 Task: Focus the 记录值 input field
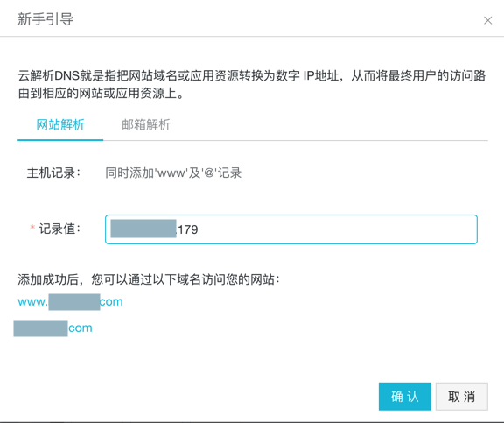pyautogui.click(x=291, y=229)
